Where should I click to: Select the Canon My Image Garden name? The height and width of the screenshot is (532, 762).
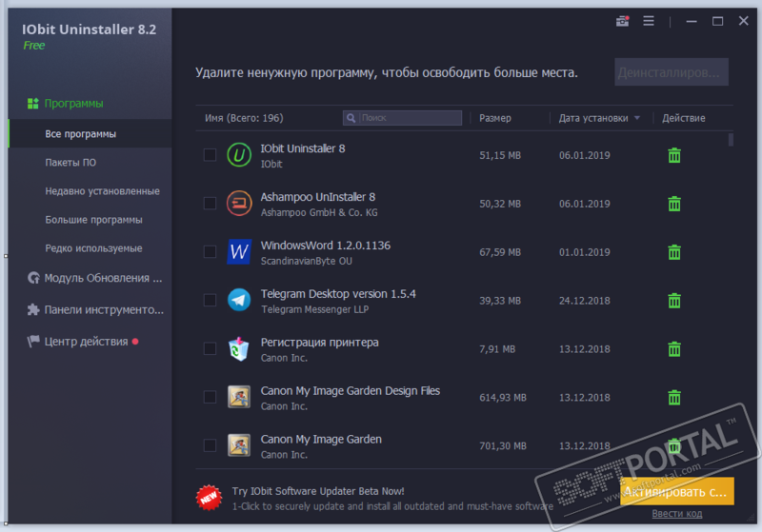click(x=321, y=440)
